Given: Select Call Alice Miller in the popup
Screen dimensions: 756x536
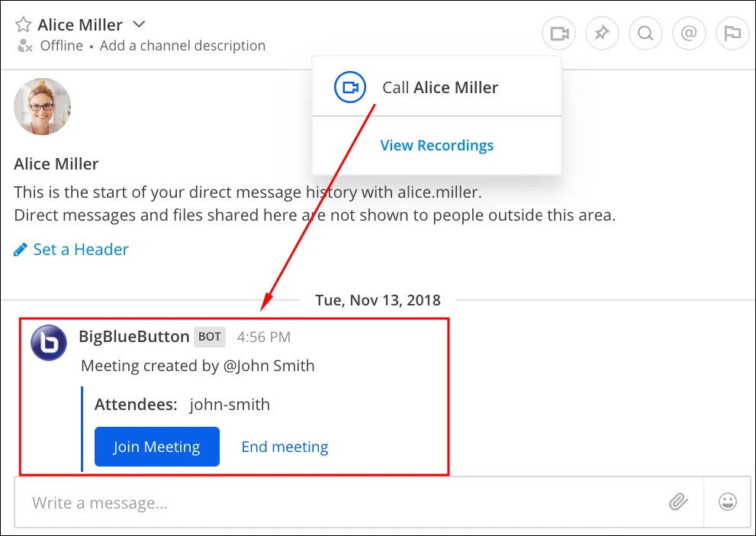Looking at the screenshot, I should pos(437,87).
